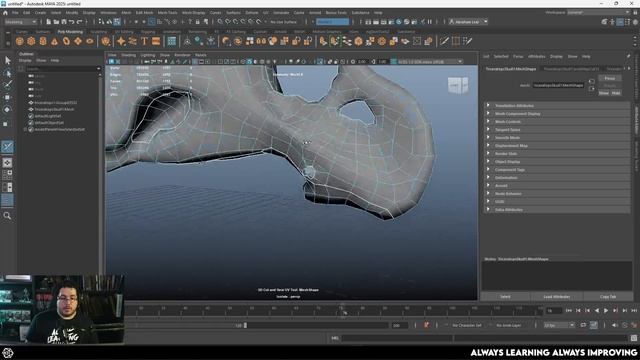
Task: Create a polygon disc from the shelf
Action: click(90, 41)
